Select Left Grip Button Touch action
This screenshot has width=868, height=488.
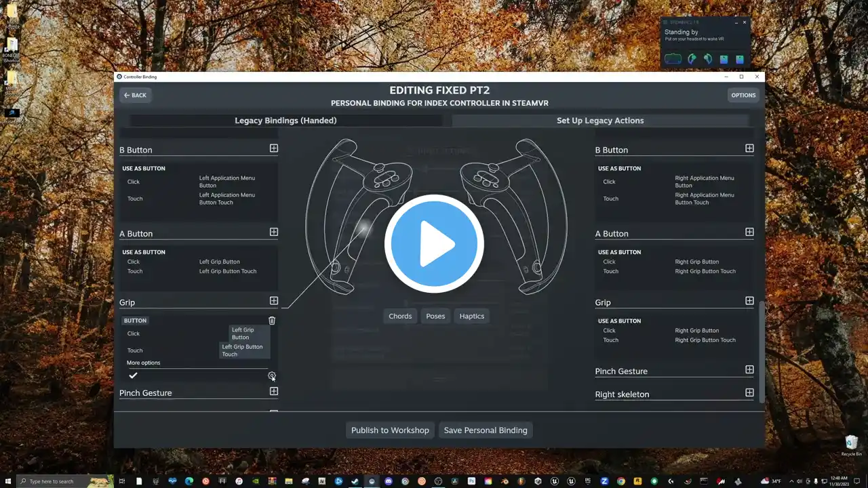click(x=245, y=350)
